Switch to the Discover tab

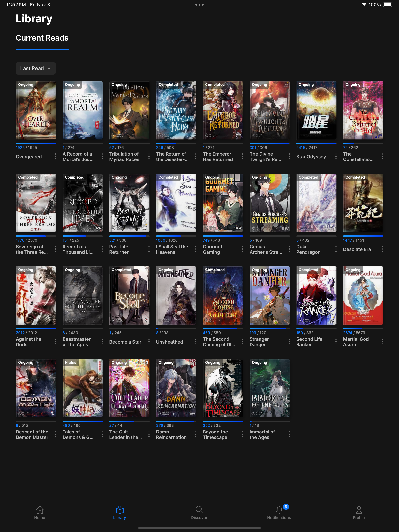click(x=199, y=513)
